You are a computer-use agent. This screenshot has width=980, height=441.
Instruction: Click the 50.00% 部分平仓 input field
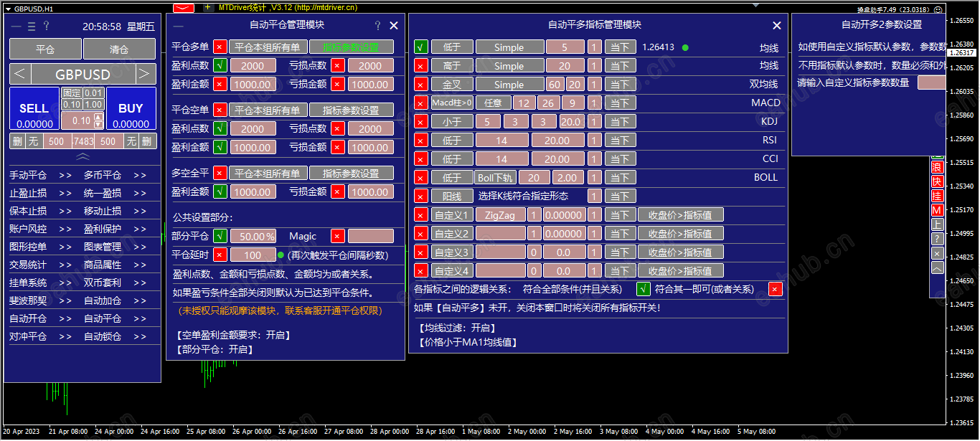[253, 237]
